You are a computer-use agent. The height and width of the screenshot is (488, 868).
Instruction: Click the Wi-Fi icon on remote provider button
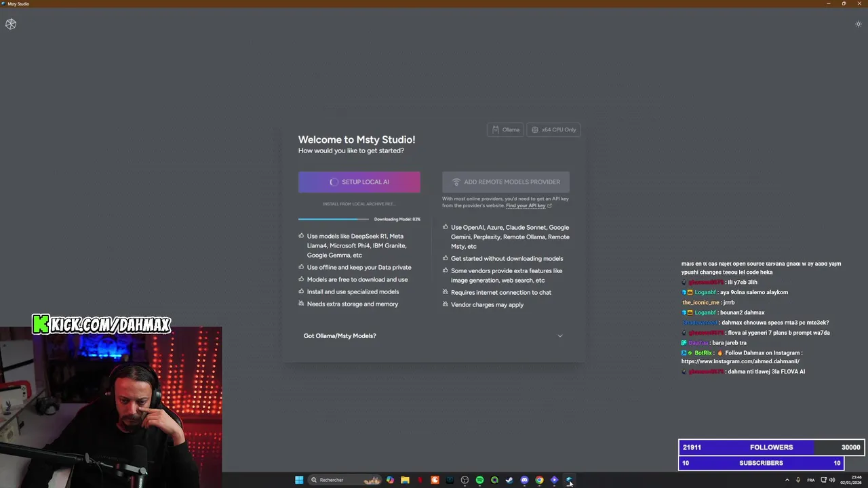point(456,182)
